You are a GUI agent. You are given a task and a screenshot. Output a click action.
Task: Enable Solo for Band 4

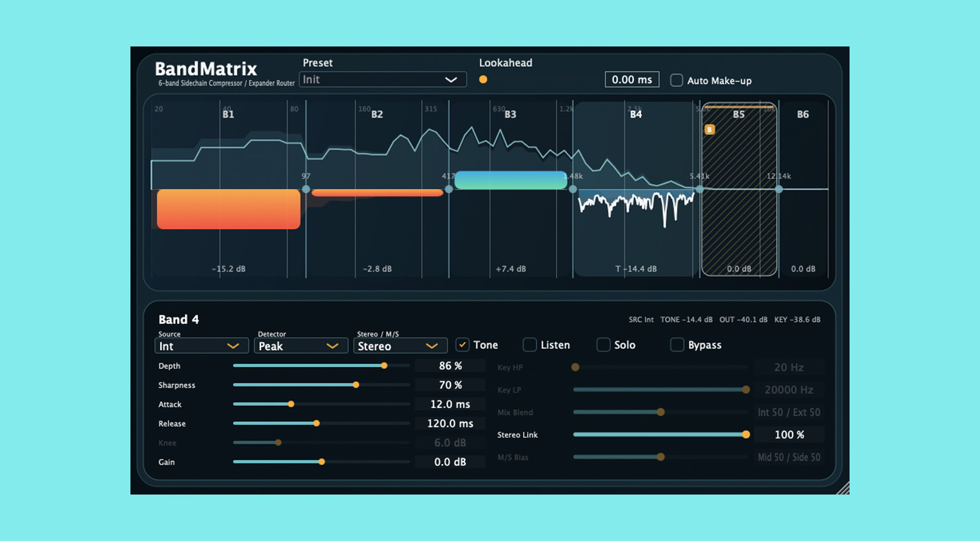click(603, 345)
